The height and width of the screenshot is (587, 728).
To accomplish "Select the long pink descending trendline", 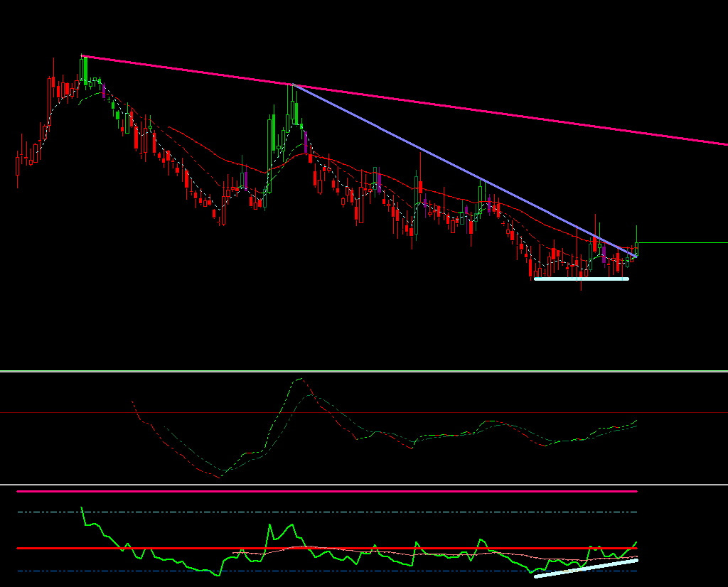I will (x=405, y=101).
